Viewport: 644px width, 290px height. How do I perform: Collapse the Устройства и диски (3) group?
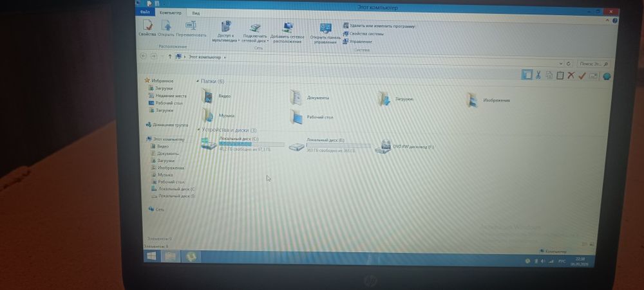(198, 130)
